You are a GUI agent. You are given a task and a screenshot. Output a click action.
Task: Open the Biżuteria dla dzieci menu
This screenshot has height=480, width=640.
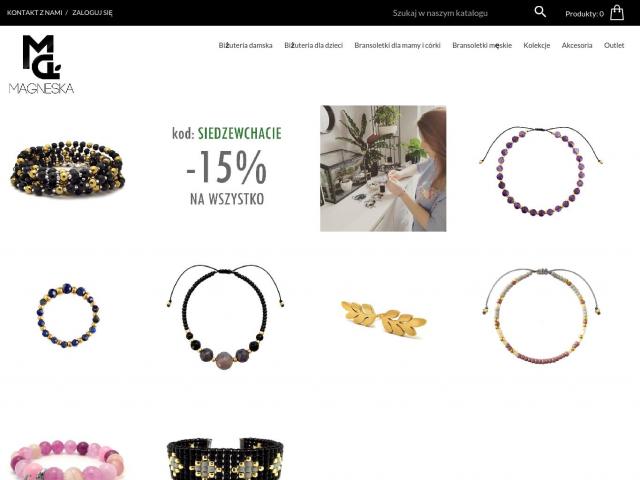click(313, 45)
